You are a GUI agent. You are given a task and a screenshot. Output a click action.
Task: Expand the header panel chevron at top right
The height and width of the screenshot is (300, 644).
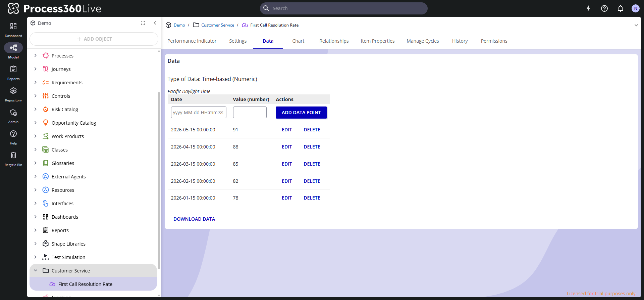[x=636, y=25]
